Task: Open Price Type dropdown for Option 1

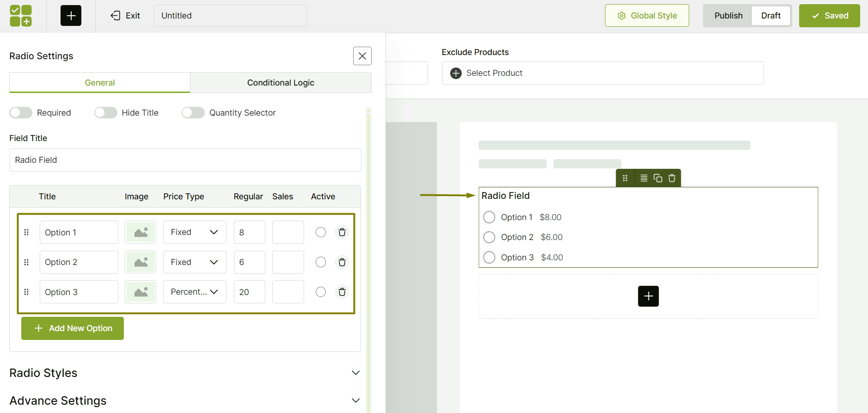Action: [x=195, y=232]
